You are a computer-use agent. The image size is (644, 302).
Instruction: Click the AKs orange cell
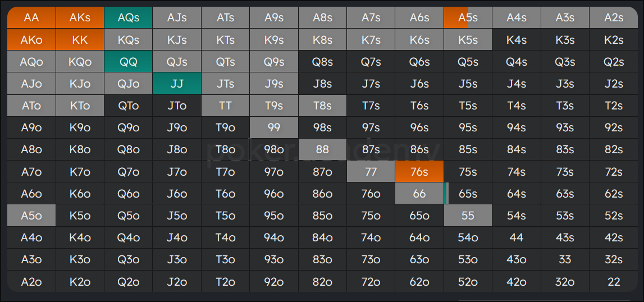coord(80,17)
